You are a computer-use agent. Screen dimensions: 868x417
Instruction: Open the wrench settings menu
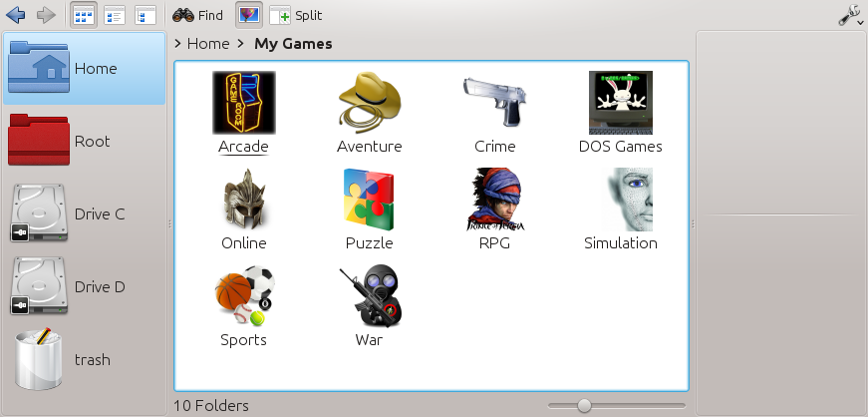(850, 15)
